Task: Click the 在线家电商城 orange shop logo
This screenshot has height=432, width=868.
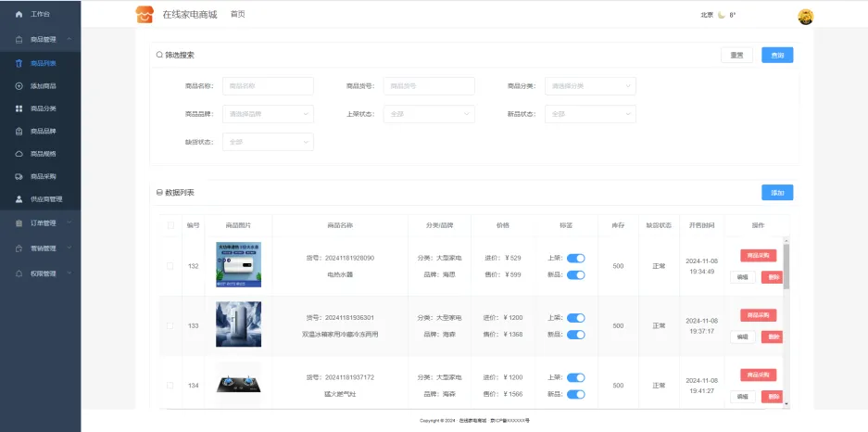Action: click(144, 15)
